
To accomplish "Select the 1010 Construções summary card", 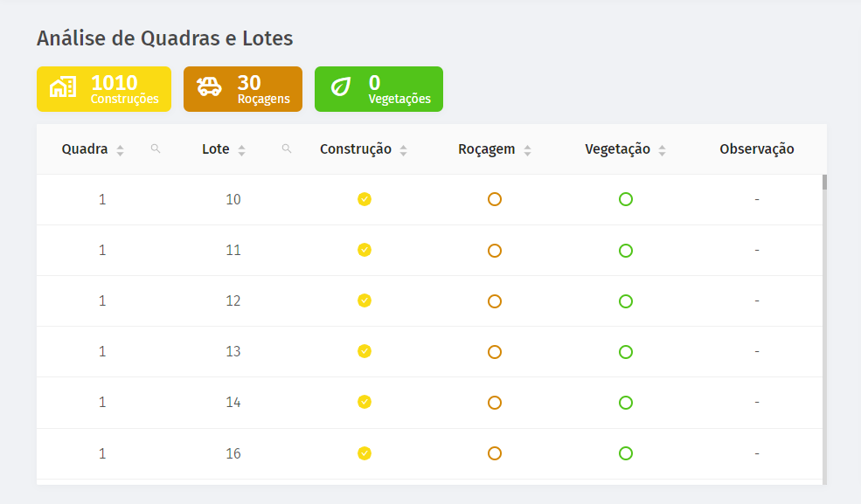I will pos(104,89).
